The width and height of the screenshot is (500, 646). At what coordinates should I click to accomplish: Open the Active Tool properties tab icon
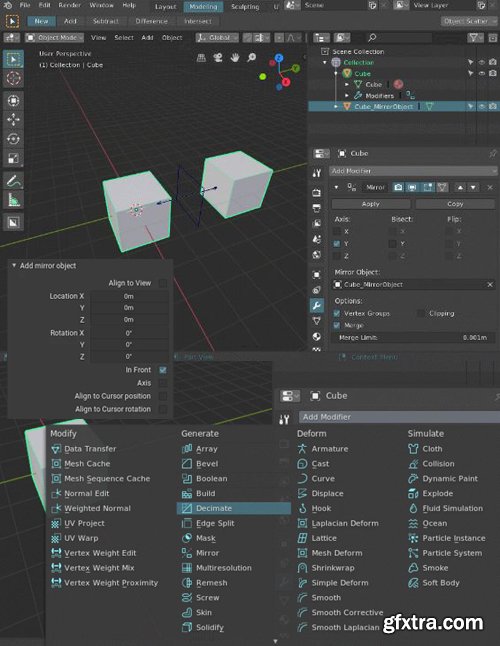coord(316,173)
